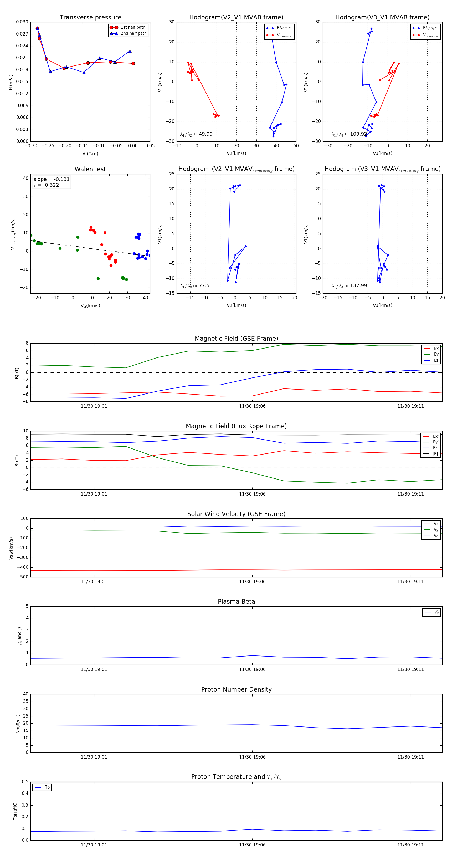Click the 'Proton Number Density' title
The image size is (473, 868).
(x=236, y=689)
